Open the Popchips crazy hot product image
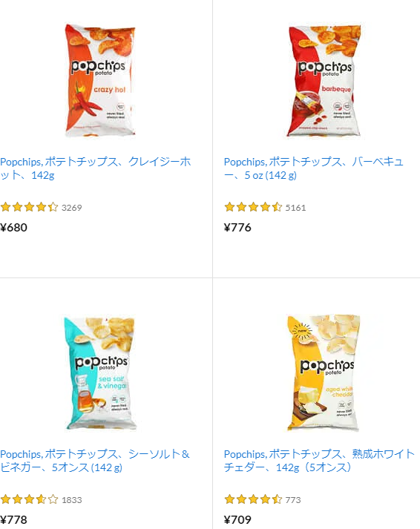420x529 pixels. click(100, 80)
